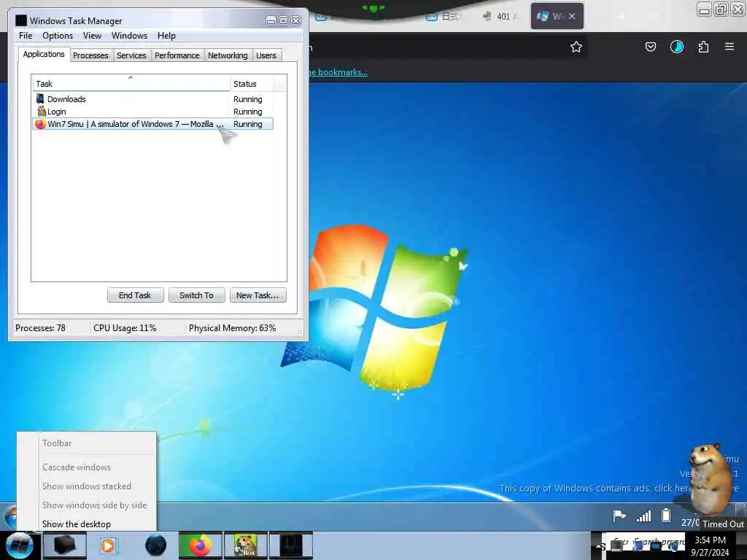Click the blue circular profile icon in Firefox
This screenshot has height=560, width=747.
pyautogui.click(x=677, y=47)
